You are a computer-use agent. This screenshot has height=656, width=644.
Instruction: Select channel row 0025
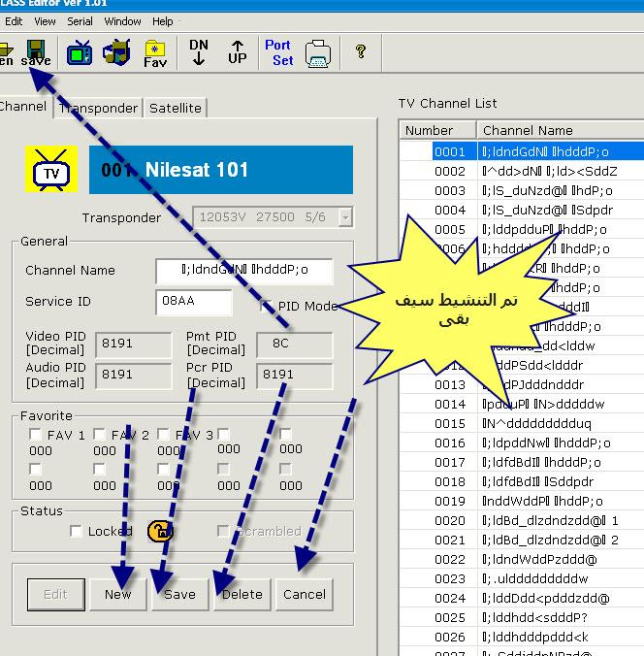click(x=522, y=617)
